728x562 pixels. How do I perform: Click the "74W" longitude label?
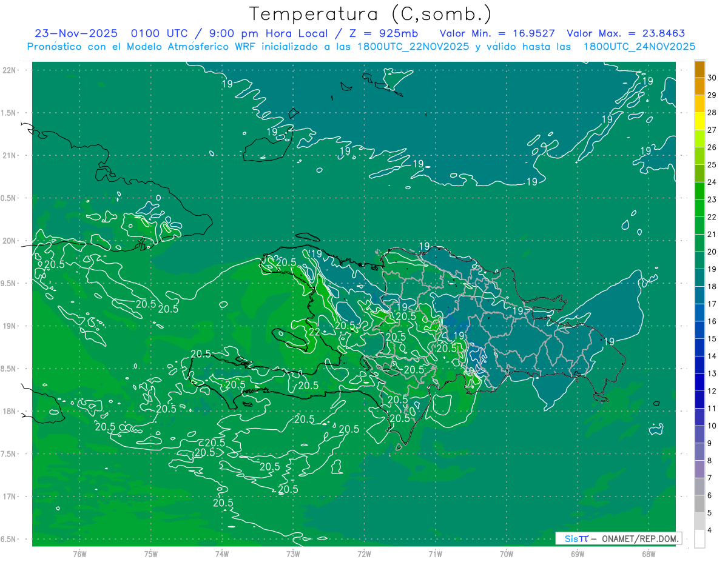(222, 554)
